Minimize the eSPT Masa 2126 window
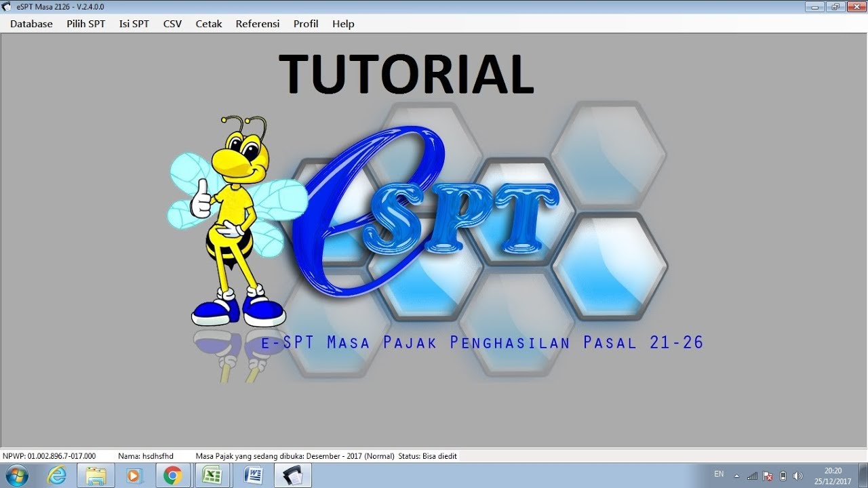 click(814, 6)
